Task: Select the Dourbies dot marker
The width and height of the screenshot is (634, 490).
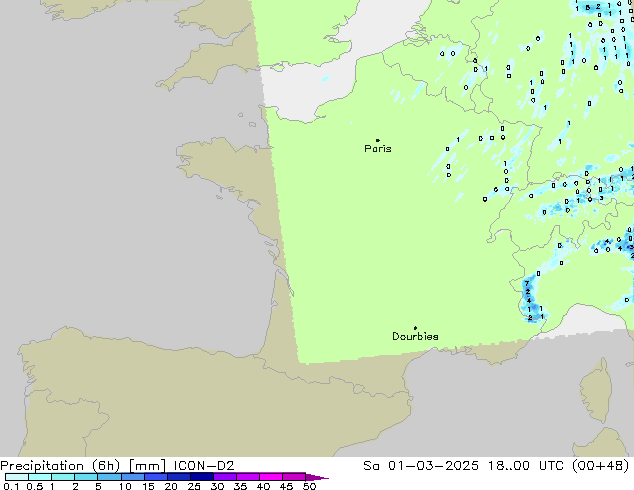Action: 415,328
